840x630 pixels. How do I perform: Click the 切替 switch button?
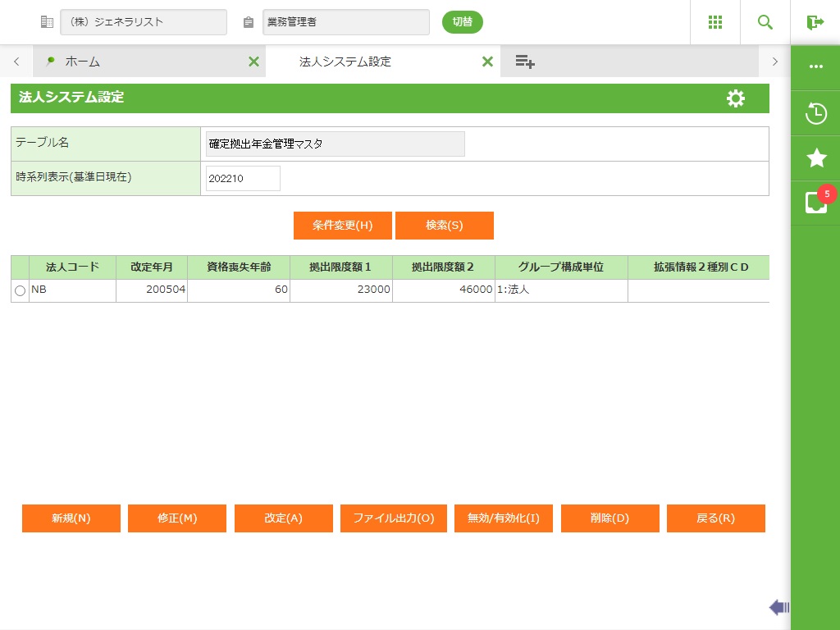point(462,22)
